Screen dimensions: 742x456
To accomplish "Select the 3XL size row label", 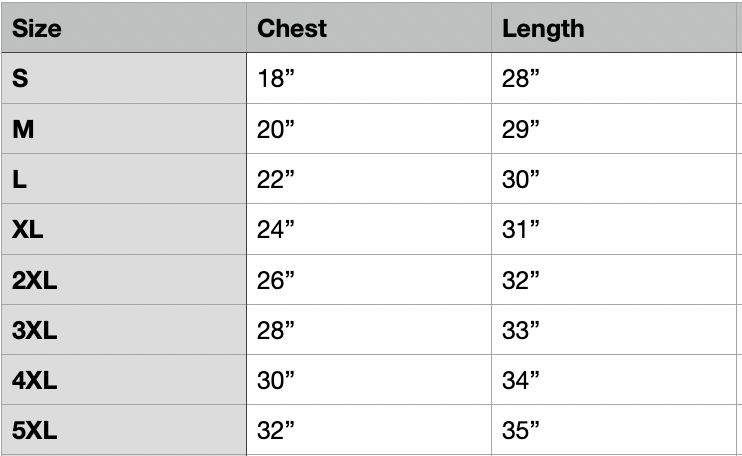I will point(35,331).
